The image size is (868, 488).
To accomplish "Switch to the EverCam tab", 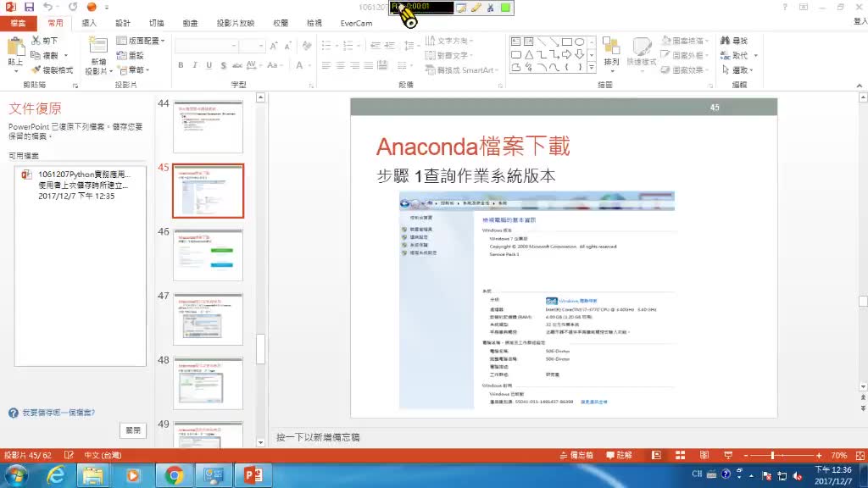I will (356, 23).
